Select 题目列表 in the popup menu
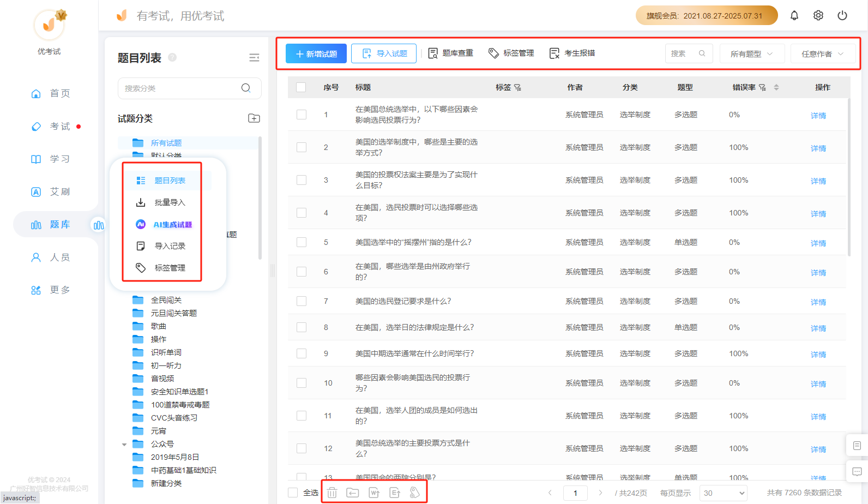 point(169,181)
